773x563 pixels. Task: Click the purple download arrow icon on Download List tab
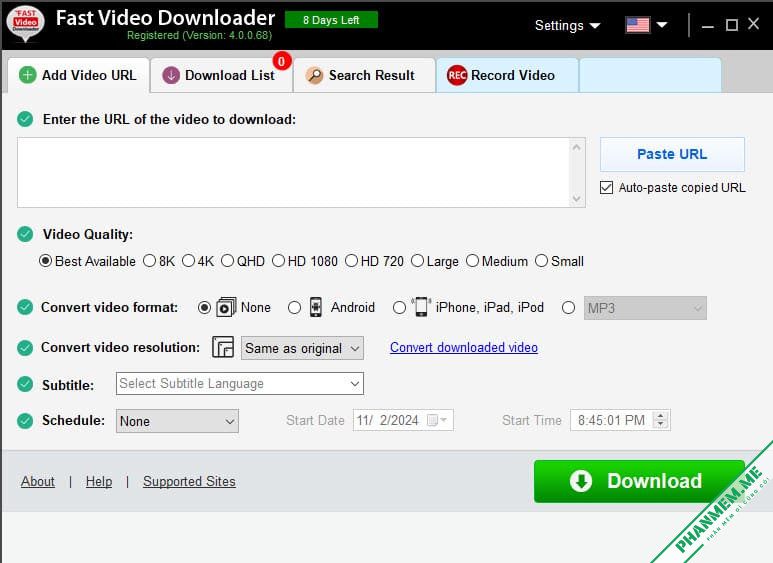click(171, 75)
